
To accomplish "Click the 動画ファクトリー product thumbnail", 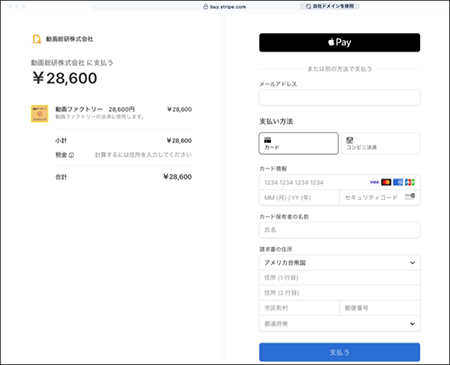I will click(x=40, y=114).
